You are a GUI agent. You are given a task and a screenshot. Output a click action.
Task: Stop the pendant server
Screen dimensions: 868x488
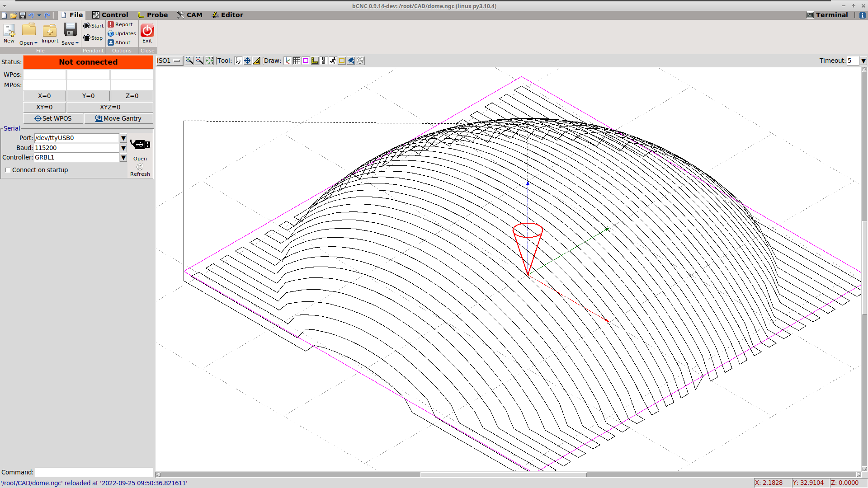click(x=93, y=38)
